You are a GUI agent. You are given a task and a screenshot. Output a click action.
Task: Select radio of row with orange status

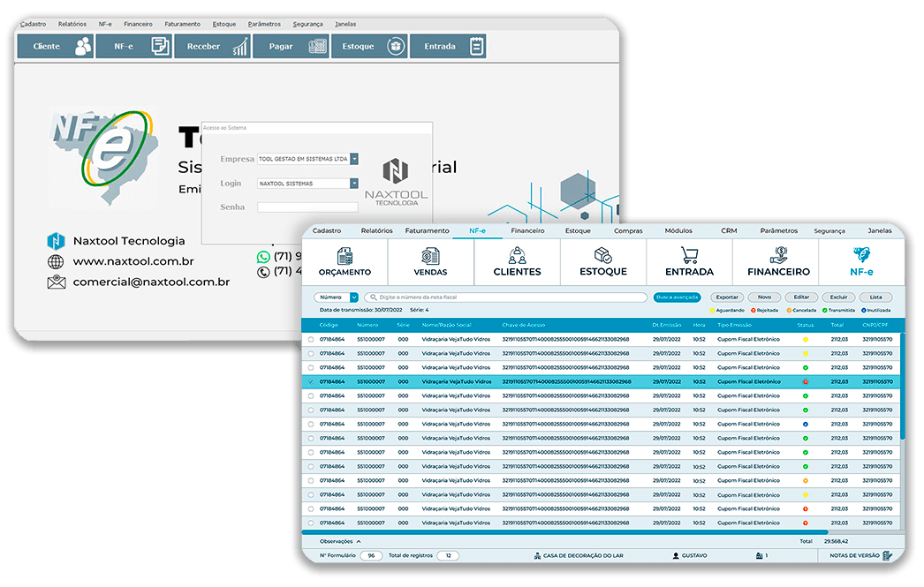(x=311, y=480)
